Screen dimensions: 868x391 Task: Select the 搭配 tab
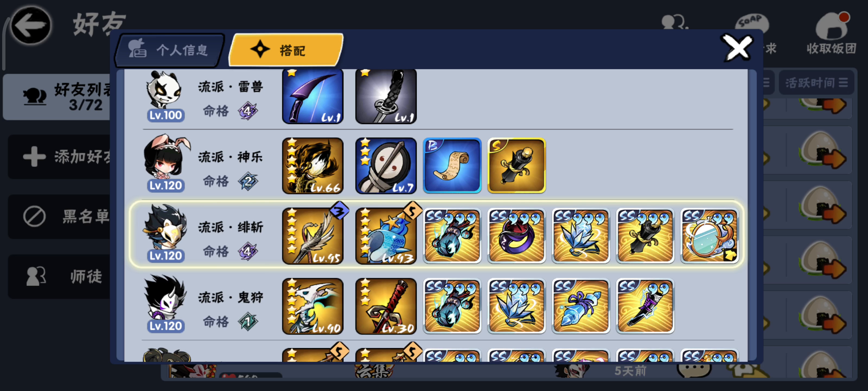286,50
